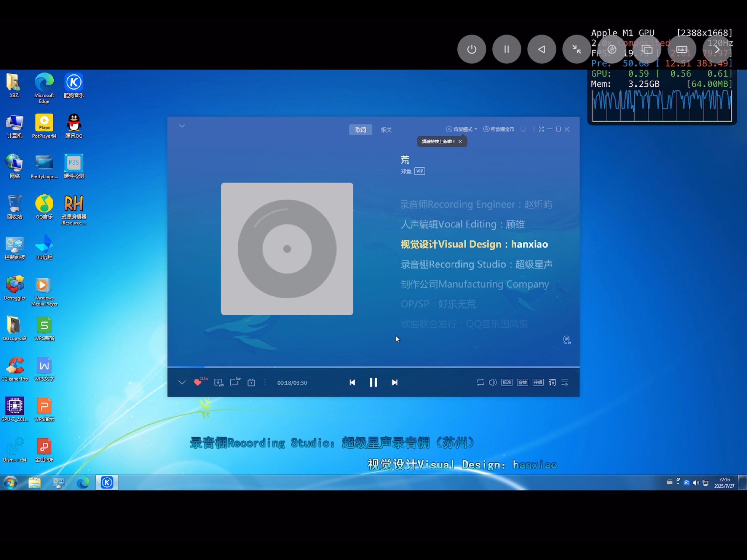Toggle the loop play mode icon
747x560 pixels.
tap(480, 382)
